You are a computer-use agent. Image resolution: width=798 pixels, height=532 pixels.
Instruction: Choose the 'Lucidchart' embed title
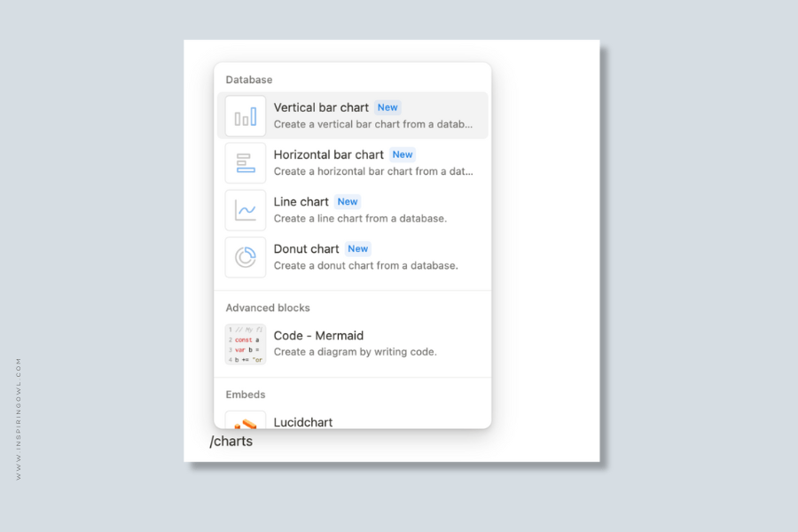pos(303,422)
